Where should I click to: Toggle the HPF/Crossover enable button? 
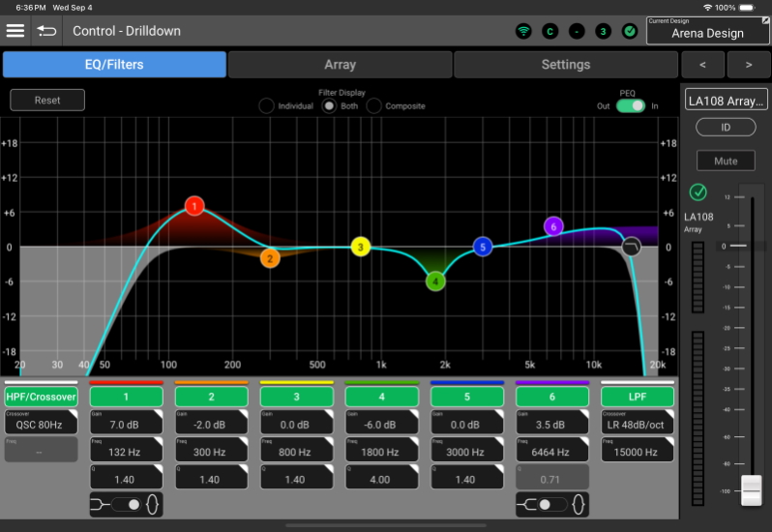pos(41,397)
